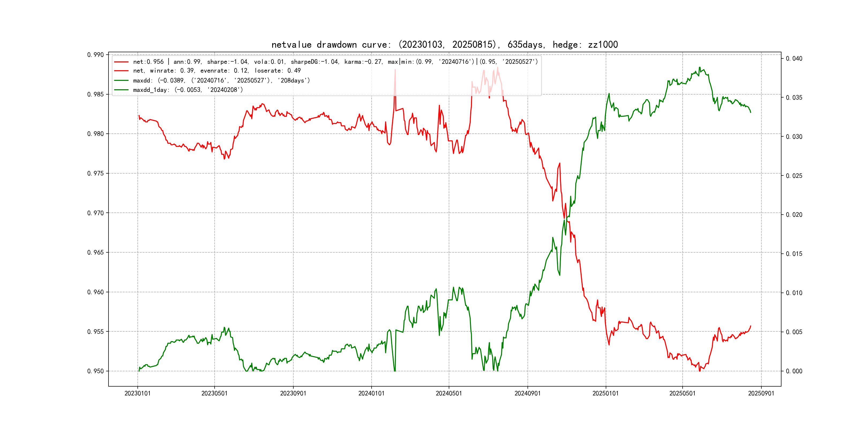Click the 20250901 x-axis label
Screen dimensions: 868x434
(x=761, y=393)
